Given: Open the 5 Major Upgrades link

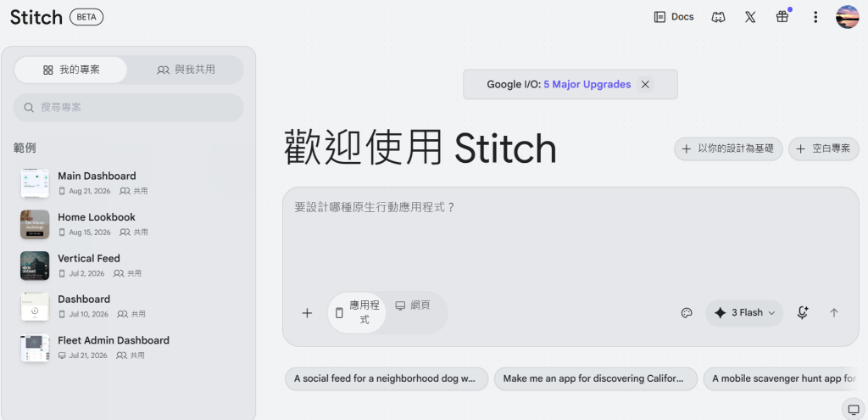Looking at the screenshot, I should pyautogui.click(x=587, y=84).
